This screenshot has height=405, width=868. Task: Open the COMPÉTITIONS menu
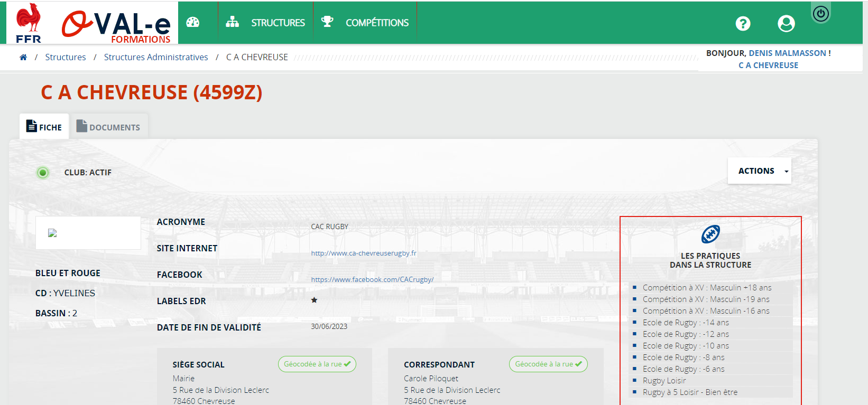[377, 23]
